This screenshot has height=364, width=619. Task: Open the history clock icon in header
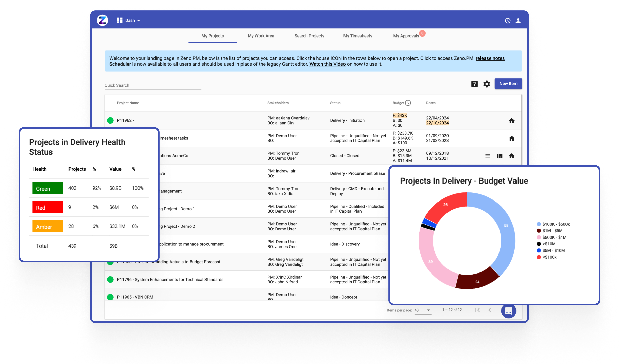pyautogui.click(x=507, y=21)
